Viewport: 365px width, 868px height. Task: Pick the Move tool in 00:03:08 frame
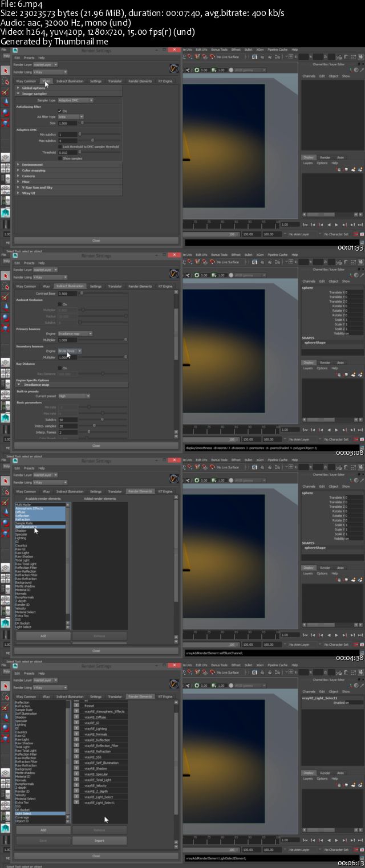coord(6,306)
